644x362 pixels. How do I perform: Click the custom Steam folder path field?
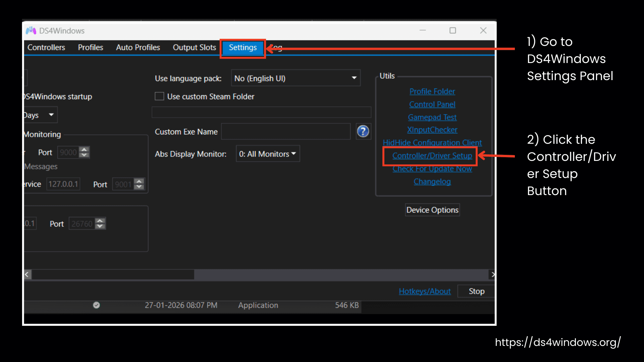(x=261, y=112)
